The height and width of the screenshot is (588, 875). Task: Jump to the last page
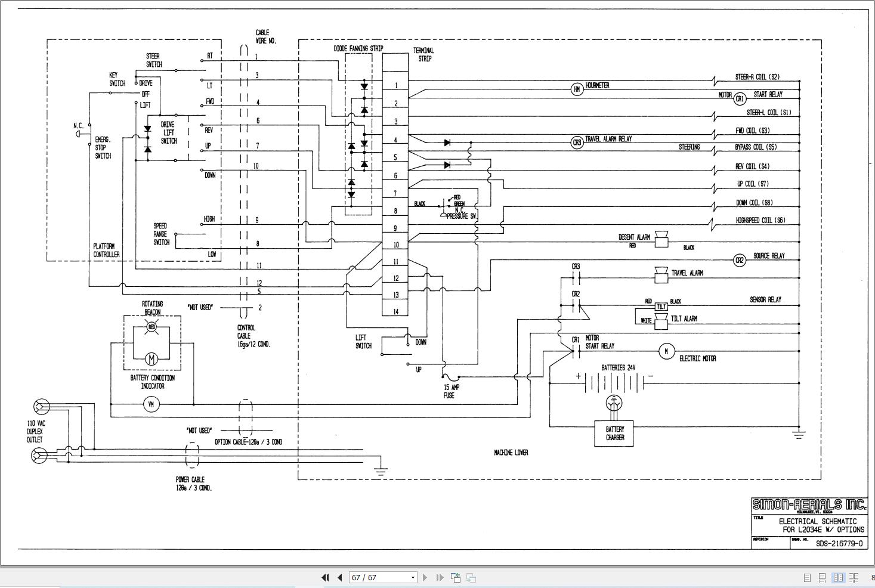click(440, 577)
